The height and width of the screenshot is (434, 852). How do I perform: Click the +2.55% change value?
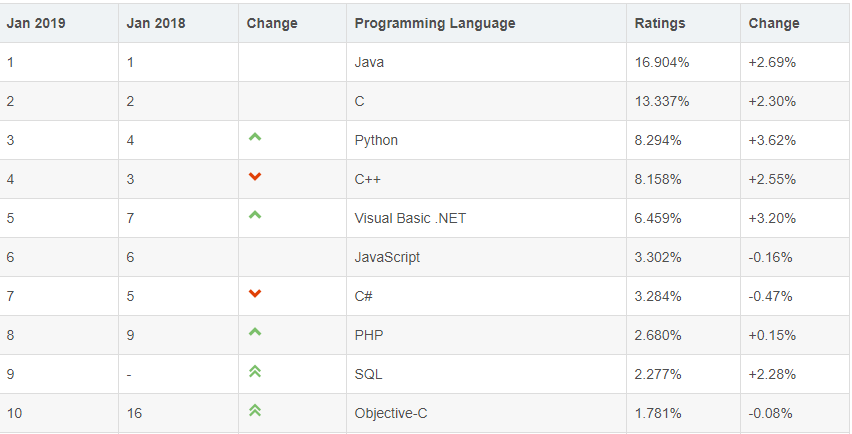tap(772, 180)
